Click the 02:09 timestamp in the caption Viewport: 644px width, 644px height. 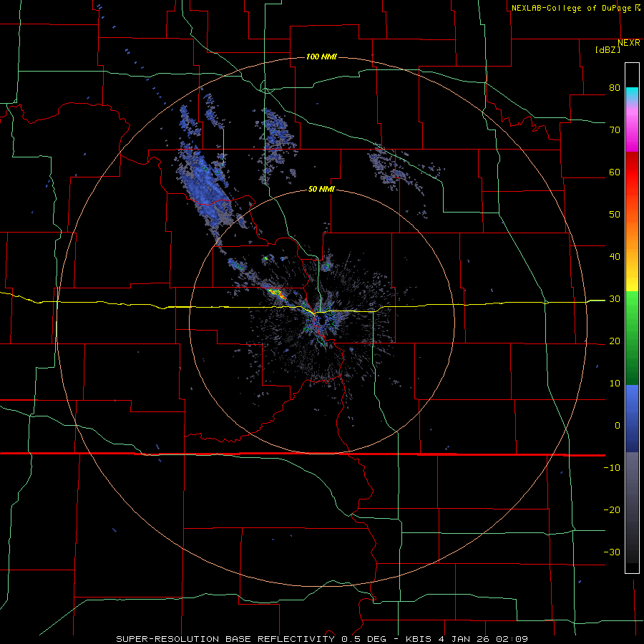(x=510, y=639)
